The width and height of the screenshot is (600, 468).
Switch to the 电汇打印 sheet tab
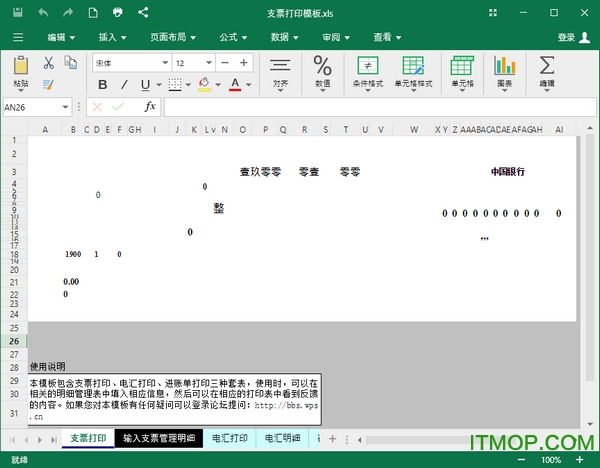click(x=230, y=438)
